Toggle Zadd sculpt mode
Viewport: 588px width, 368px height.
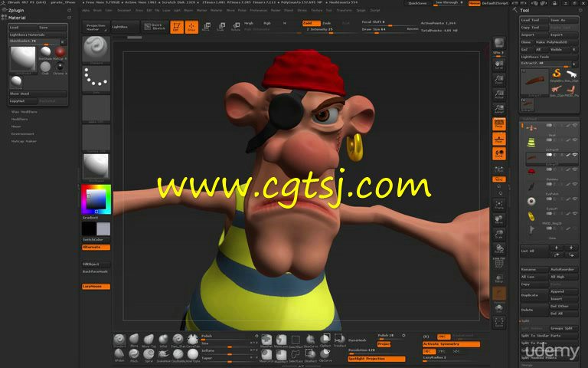[312, 23]
